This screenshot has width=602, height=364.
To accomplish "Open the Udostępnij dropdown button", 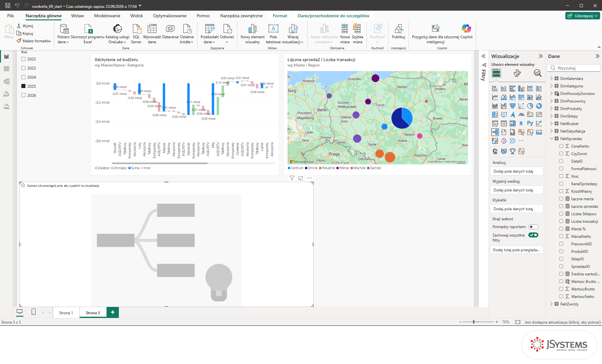I will (583, 16).
